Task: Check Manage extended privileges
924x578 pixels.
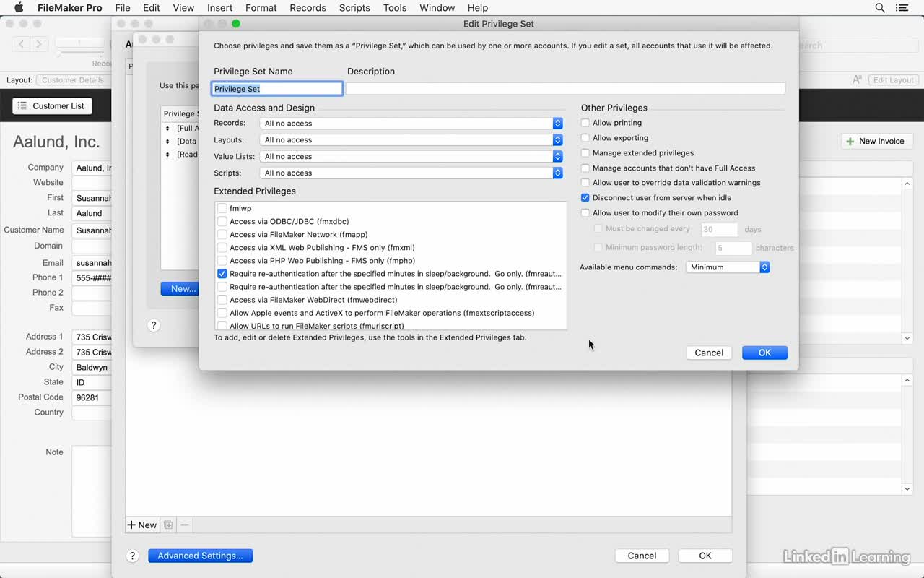Action: (585, 153)
